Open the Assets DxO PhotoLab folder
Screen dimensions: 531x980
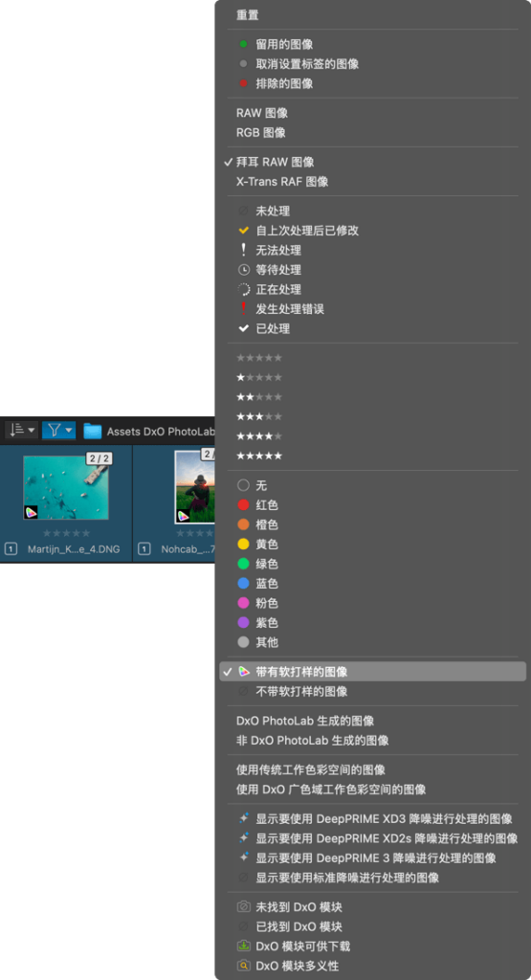[150, 432]
